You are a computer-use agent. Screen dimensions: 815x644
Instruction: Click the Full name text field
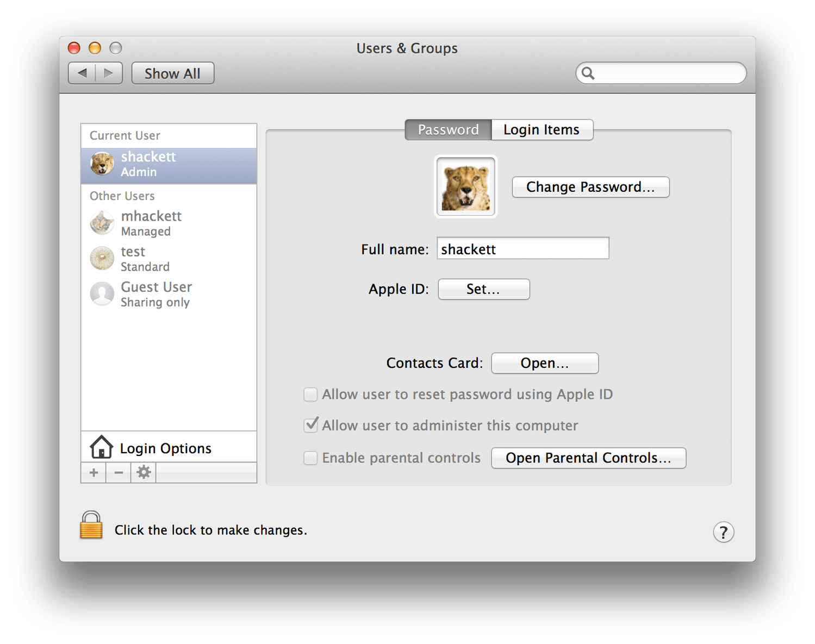[522, 249]
